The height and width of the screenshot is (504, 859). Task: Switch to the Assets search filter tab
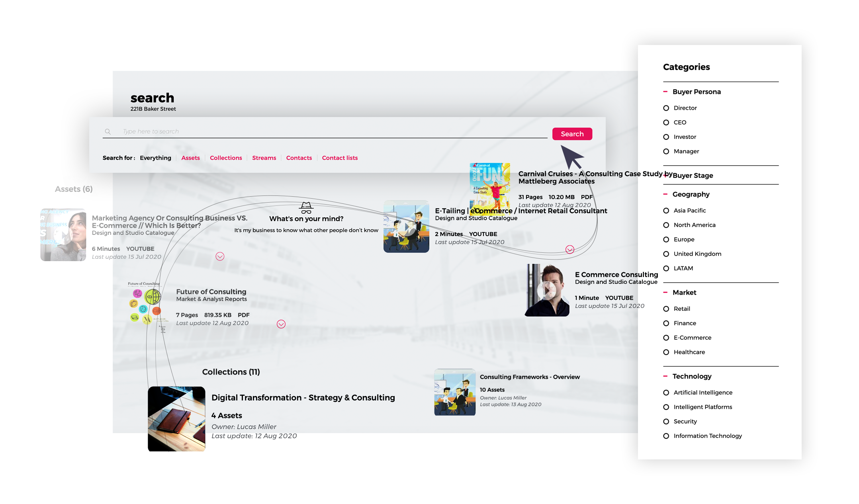[190, 158]
